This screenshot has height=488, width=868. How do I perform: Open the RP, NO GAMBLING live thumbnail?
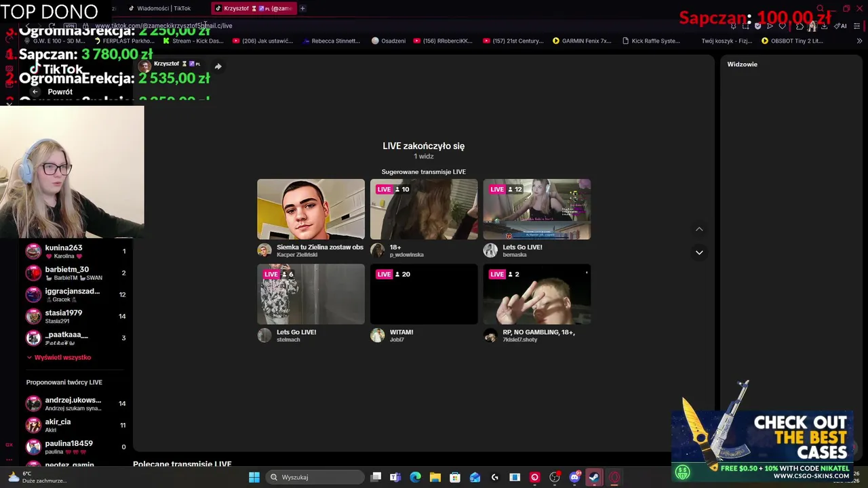pos(536,294)
